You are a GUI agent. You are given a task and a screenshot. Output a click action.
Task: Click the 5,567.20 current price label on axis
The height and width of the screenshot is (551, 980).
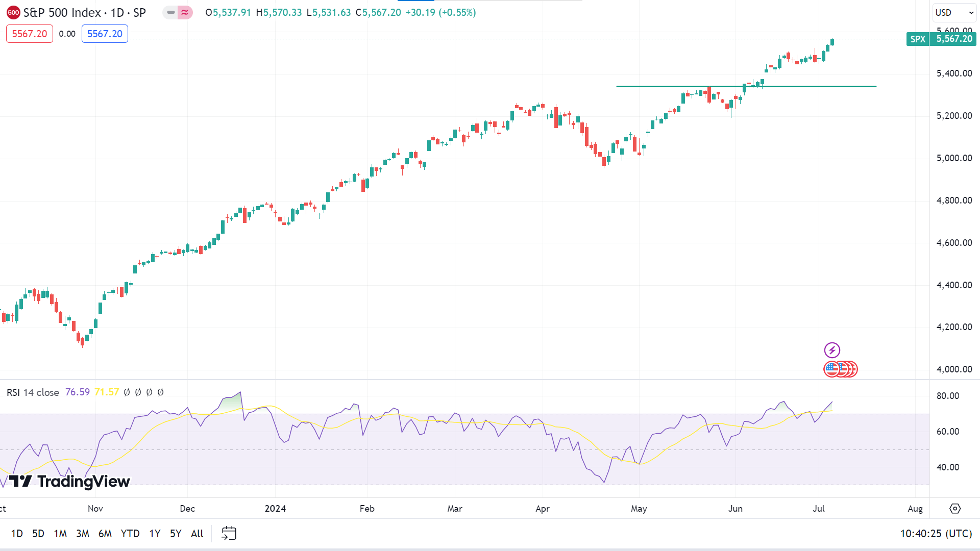[x=953, y=39]
